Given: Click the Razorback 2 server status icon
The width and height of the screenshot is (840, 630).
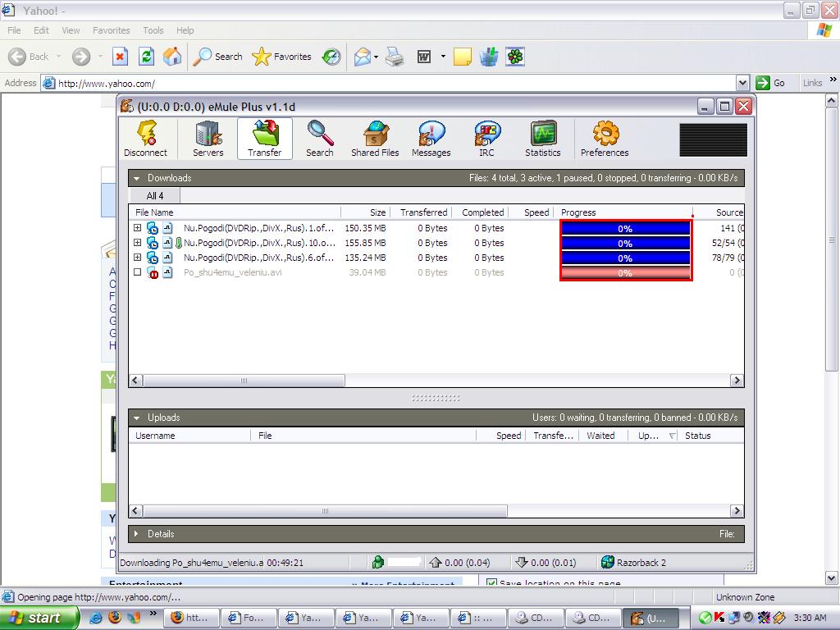Looking at the screenshot, I should coord(608,562).
